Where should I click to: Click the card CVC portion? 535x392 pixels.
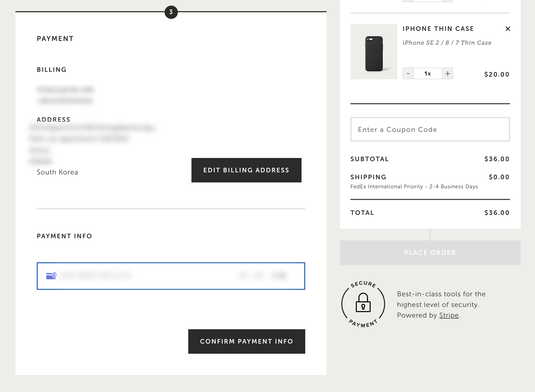(x=279, y=276)
